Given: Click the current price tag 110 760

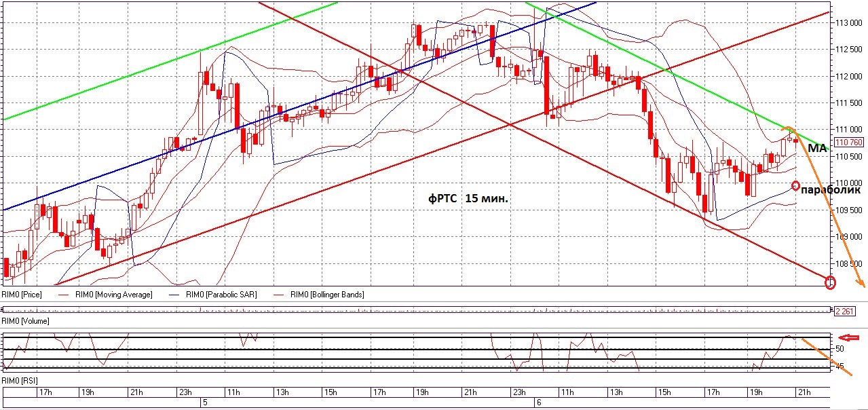Looking at the screenshot, I should 849,143.
